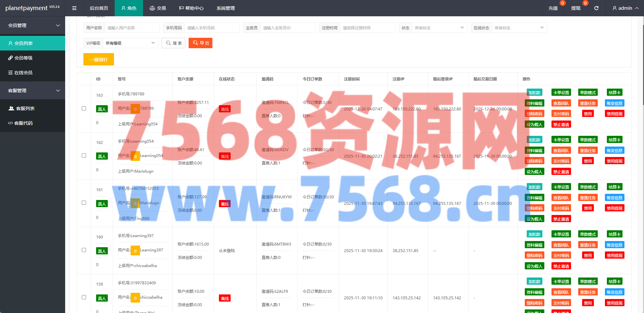Select checkbox for user ID 163

[84, 108]
